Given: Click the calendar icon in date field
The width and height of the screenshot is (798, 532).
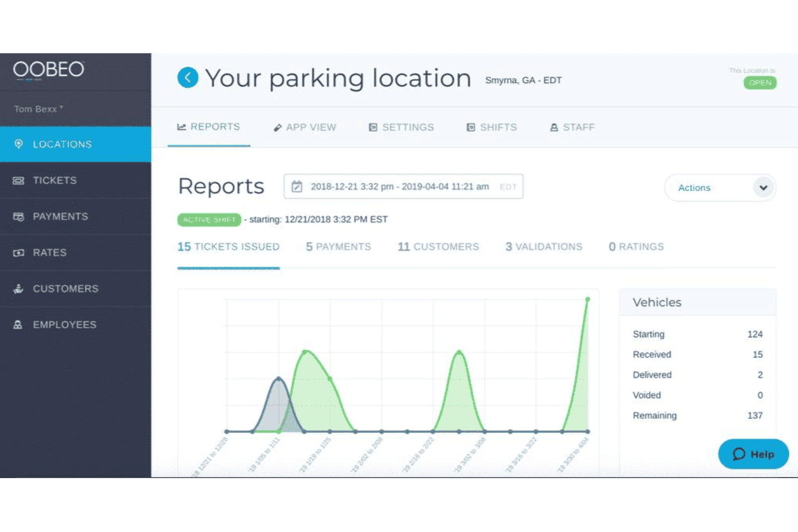Looking at the screenshot, I should tap(297, 186).
